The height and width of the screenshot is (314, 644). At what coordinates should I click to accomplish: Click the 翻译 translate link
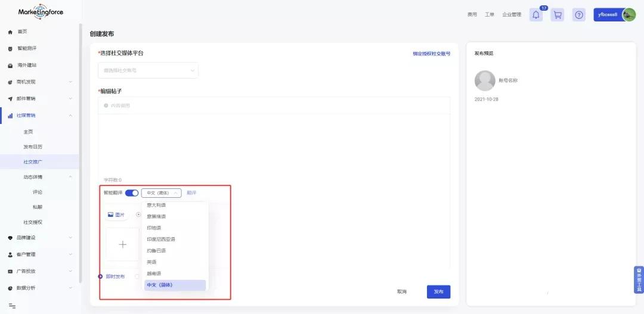[191, 193]
